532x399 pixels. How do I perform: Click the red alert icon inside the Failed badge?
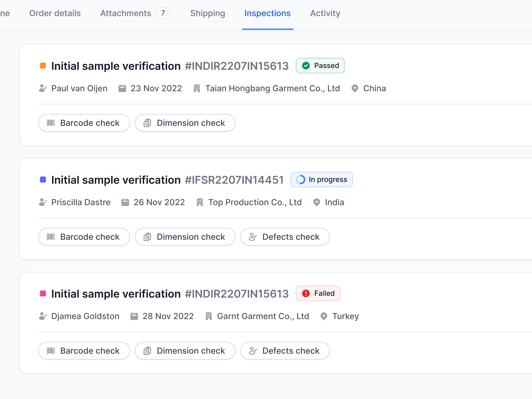(306, 293)
